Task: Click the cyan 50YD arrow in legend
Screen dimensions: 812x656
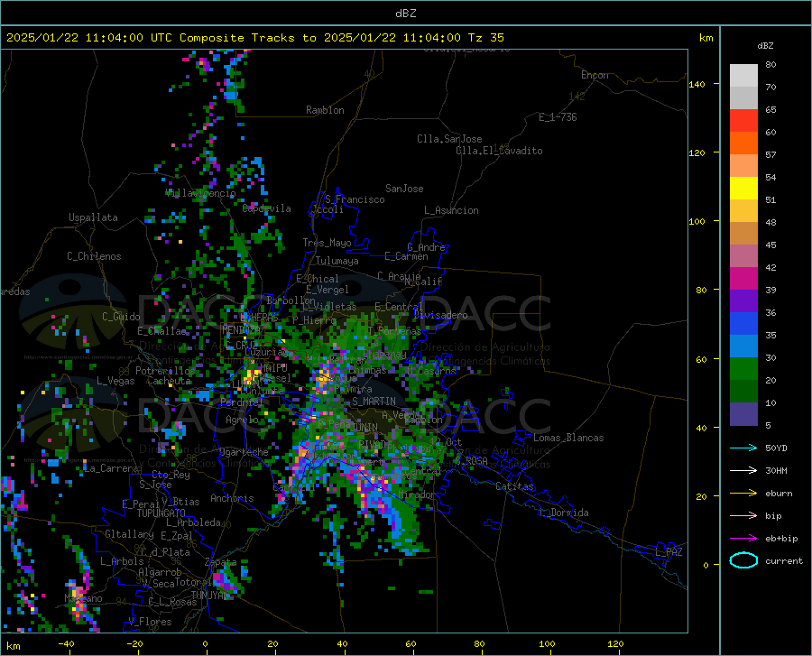Action: point(743,448)
